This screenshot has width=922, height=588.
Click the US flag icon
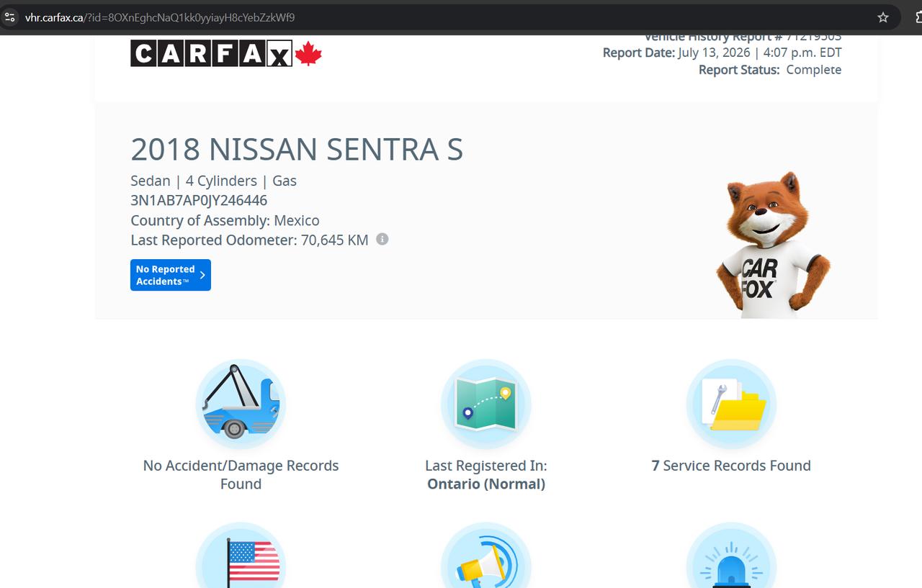[x=241, y=556]
